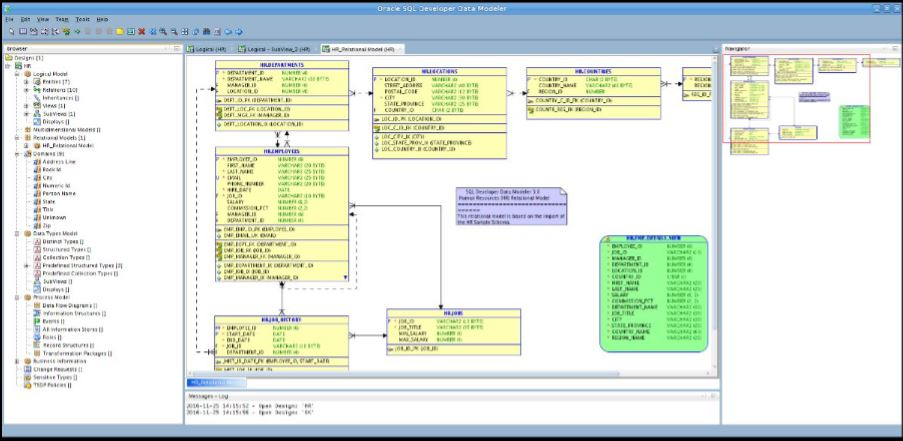Click the purple SQL Developer note
This screenshot has height=441, width=903.
[x=511, y=206]
